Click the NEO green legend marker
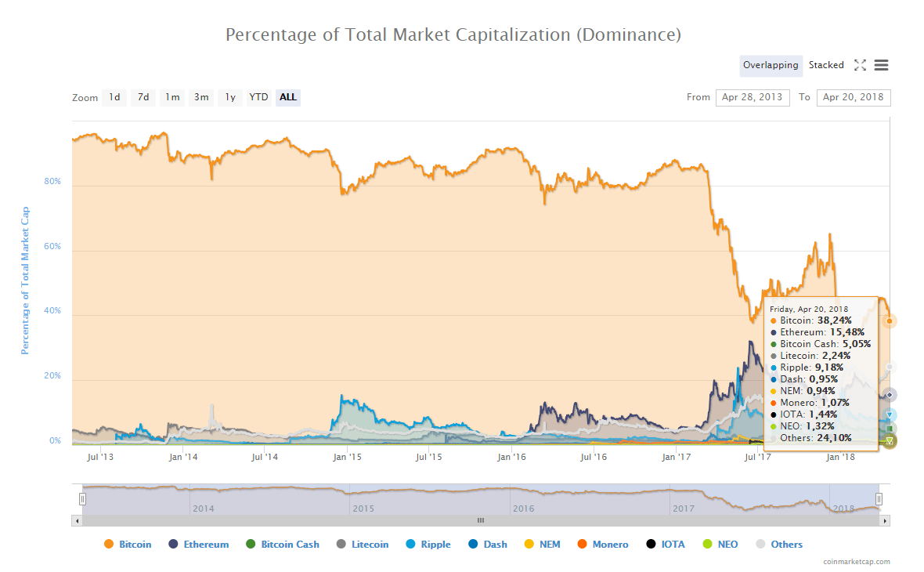The image size is (924, 572). pyautogui.click(x=707, y=545)
